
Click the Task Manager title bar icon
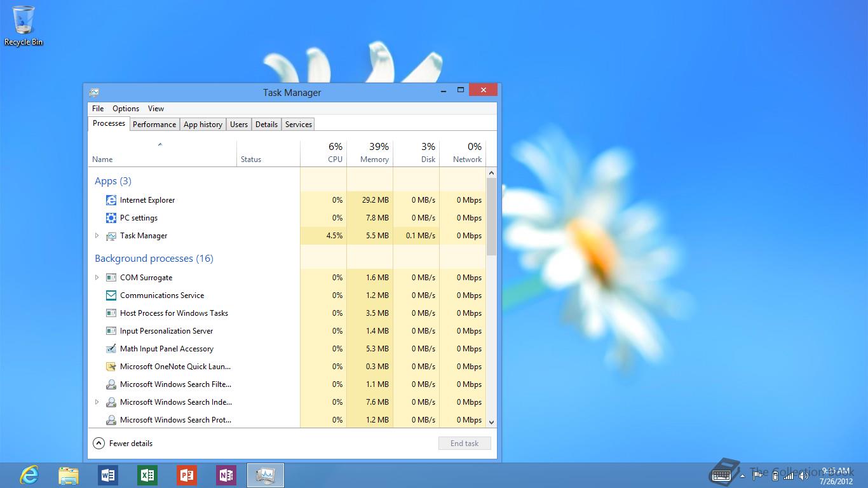click(x=94, y=92)
